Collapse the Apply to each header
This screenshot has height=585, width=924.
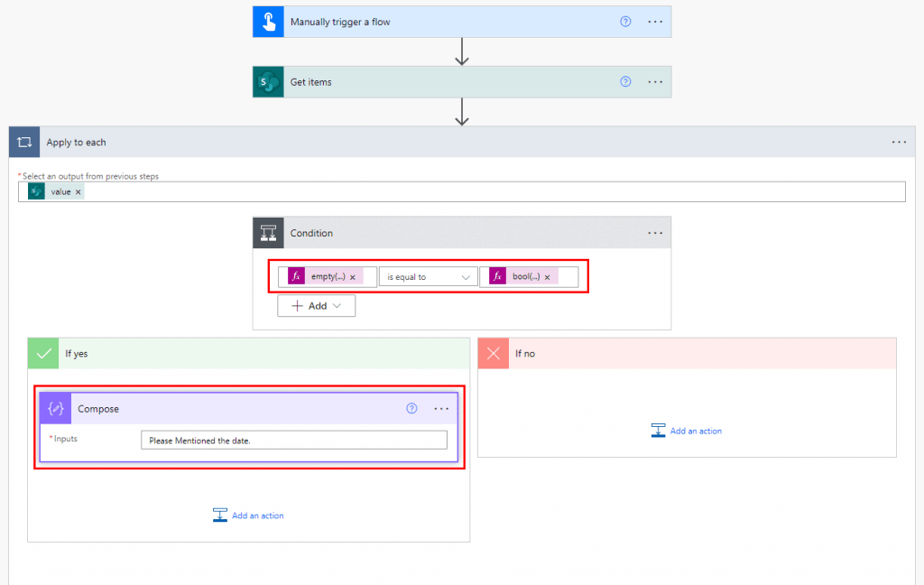coord(462,142)
